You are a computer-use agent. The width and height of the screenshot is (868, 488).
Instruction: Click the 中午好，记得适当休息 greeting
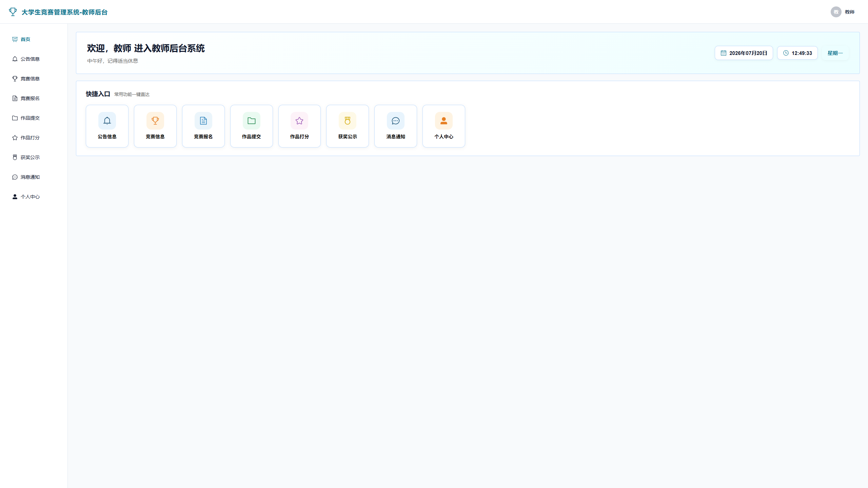pos(113,61)
